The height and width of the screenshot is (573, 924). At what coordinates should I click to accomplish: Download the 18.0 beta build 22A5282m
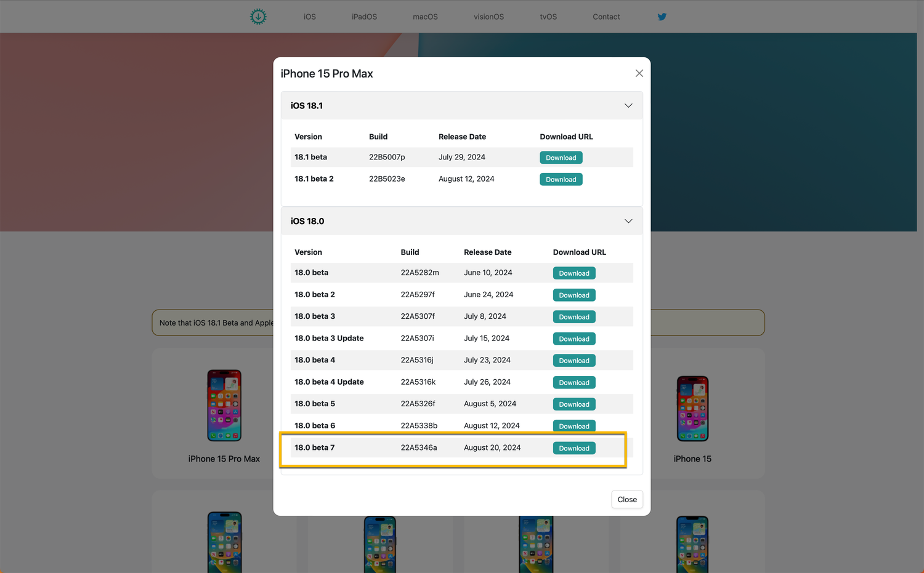click(x=574, y=273)
